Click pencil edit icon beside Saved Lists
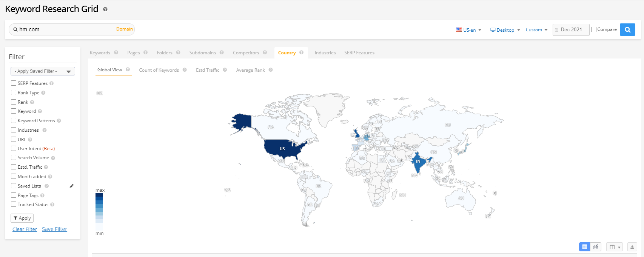The width and height of the screenshot is (644, 257). coord(71,186)
